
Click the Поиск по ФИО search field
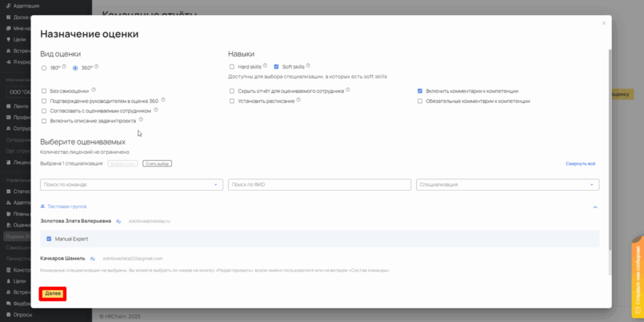pyautogui.click(x=319, y=184)
